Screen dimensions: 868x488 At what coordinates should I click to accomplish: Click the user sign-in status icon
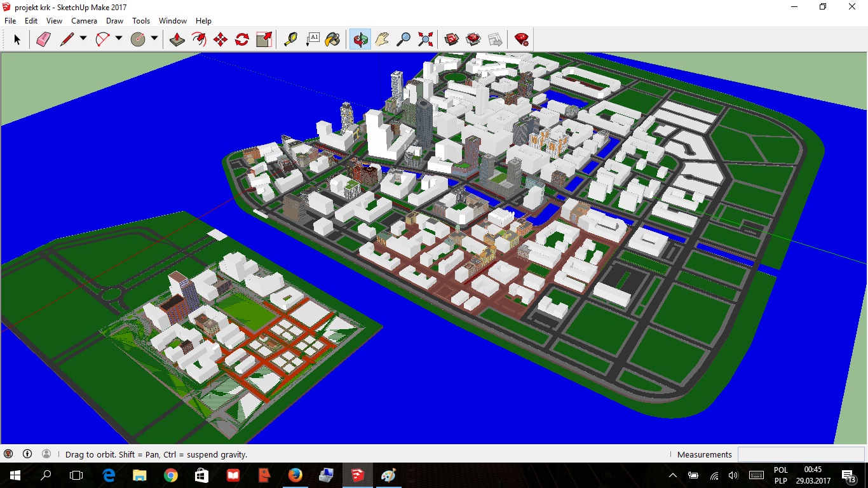click(x=46, y=454)
